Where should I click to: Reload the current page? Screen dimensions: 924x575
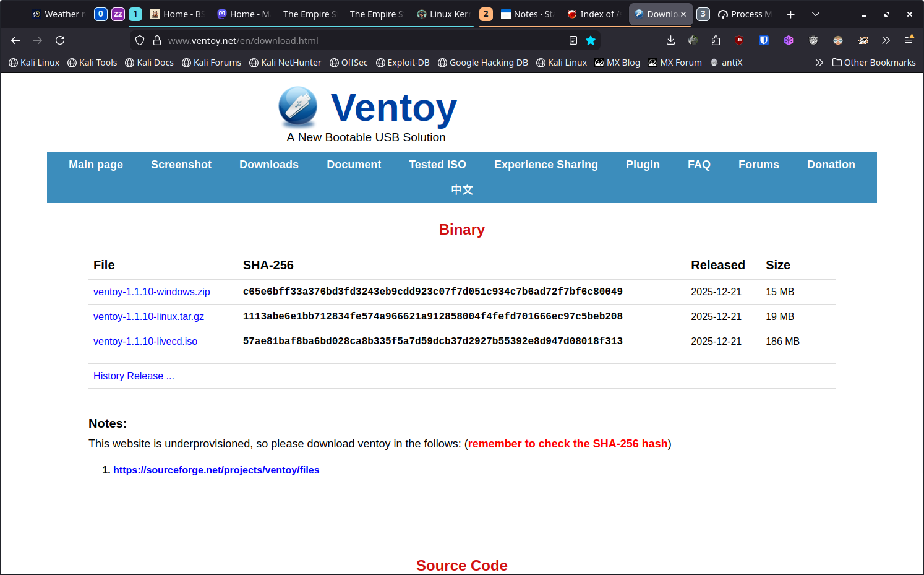pyautogui.click(x=60, y=40)
